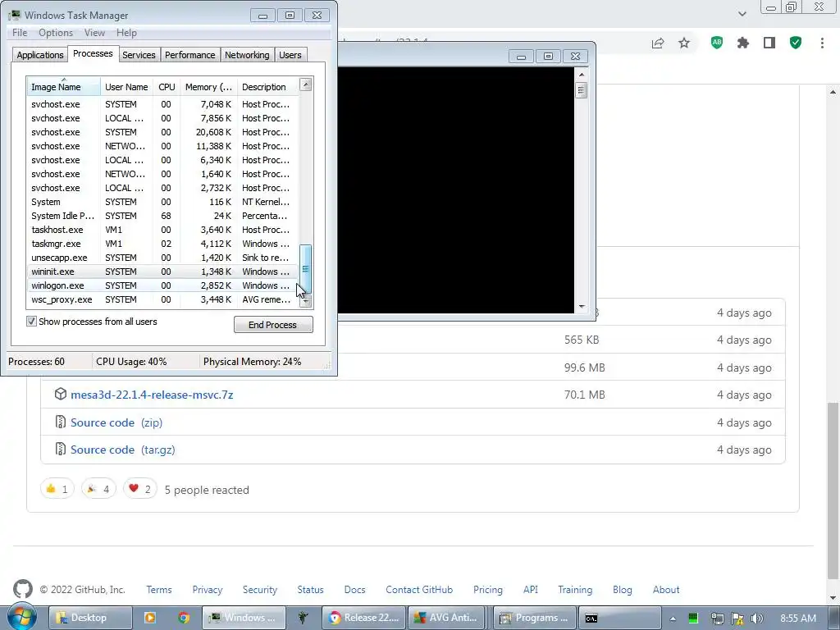Click the Windows Start orb

coord(22,616)
